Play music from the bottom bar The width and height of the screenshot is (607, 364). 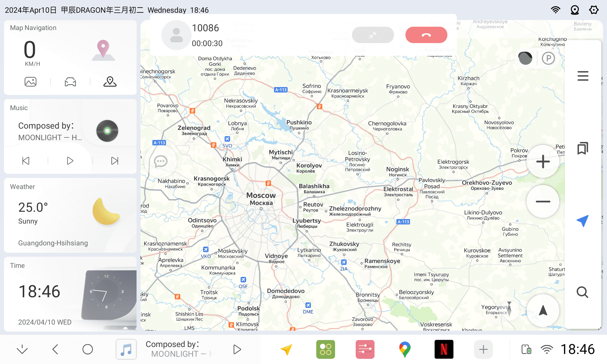point(237,349)
